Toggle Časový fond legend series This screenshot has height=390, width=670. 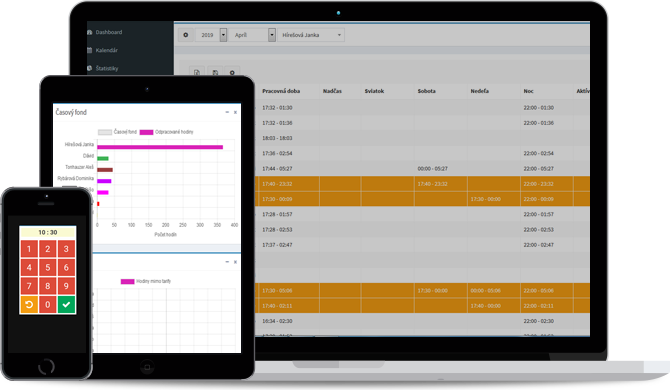click(x=118, y=132)
